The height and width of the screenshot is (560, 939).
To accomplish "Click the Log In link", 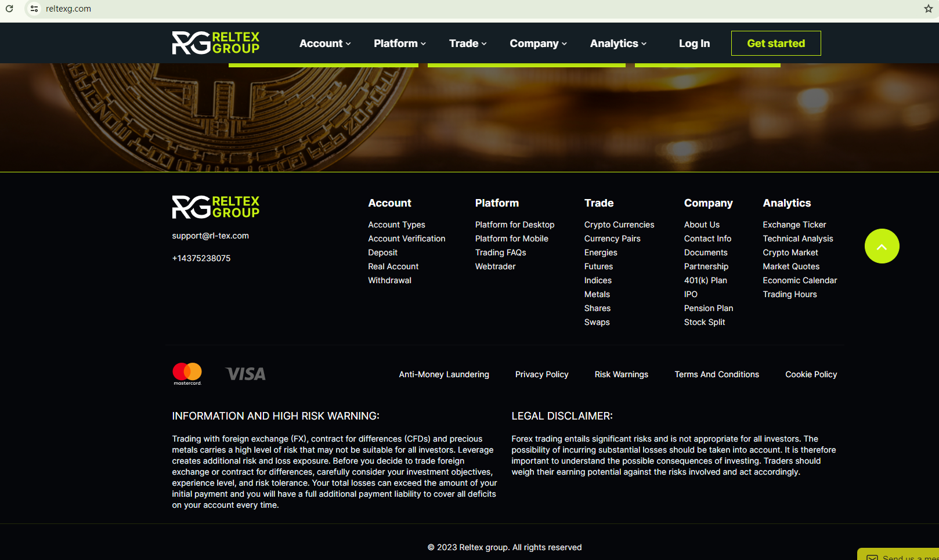I will point(694,44).
